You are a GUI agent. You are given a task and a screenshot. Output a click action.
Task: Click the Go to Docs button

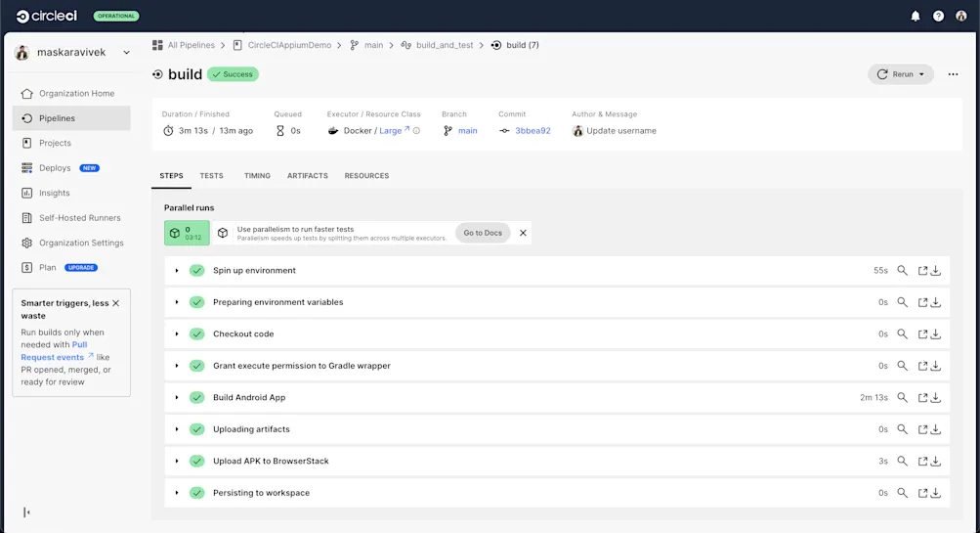(x=483, y=233)
